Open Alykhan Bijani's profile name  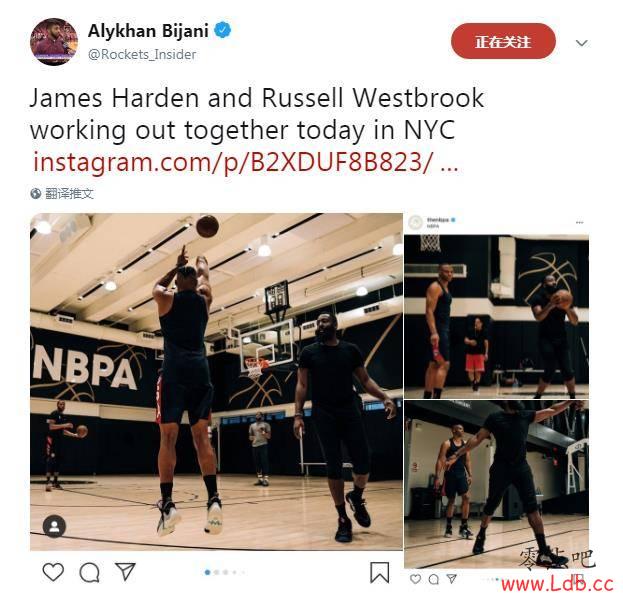(148, 31)
